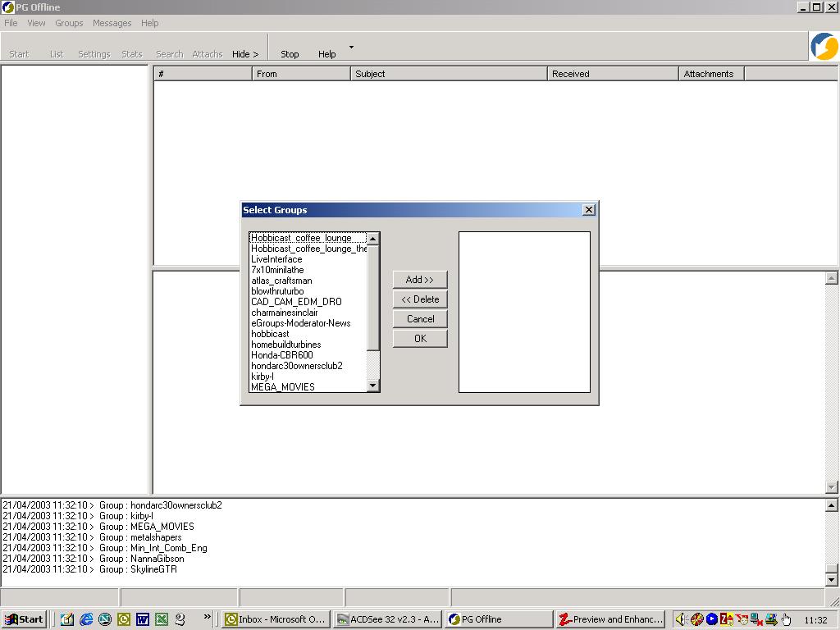
Task: Select homebuildturbines in the group list
Action: pyautogui.click(x=285, y=345)
